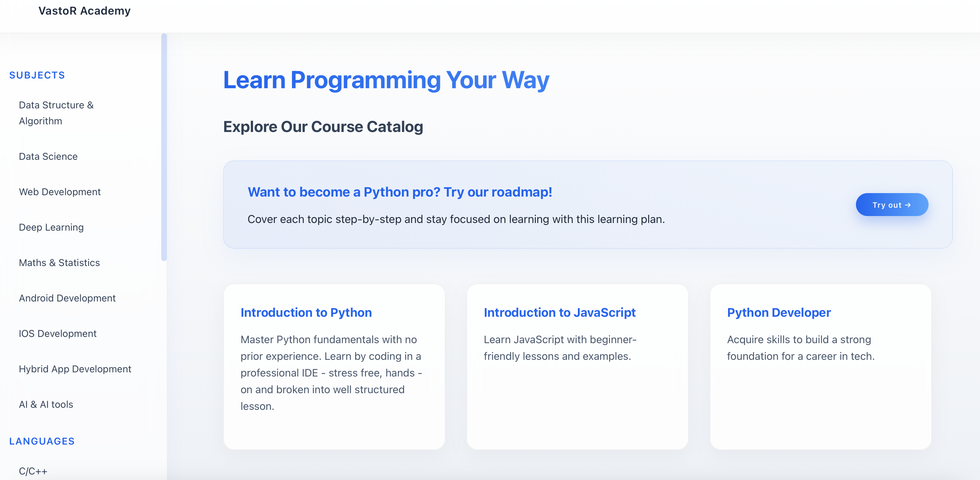The image size is (980, 480).
Task: Go to AI & AI tools
Action: [x=46, y=404]
